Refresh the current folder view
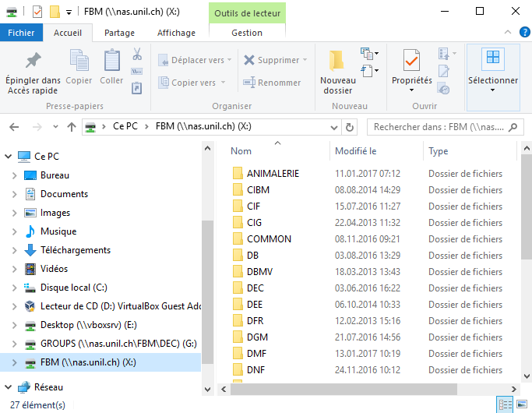532x413 pixels. tap(351, 127)
